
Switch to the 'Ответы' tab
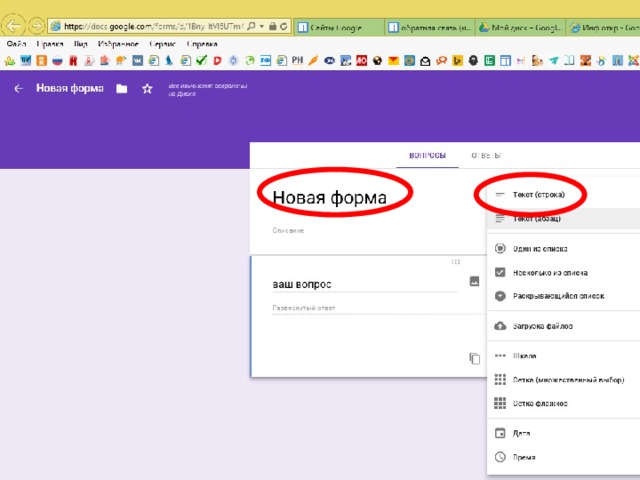point(486,155)
